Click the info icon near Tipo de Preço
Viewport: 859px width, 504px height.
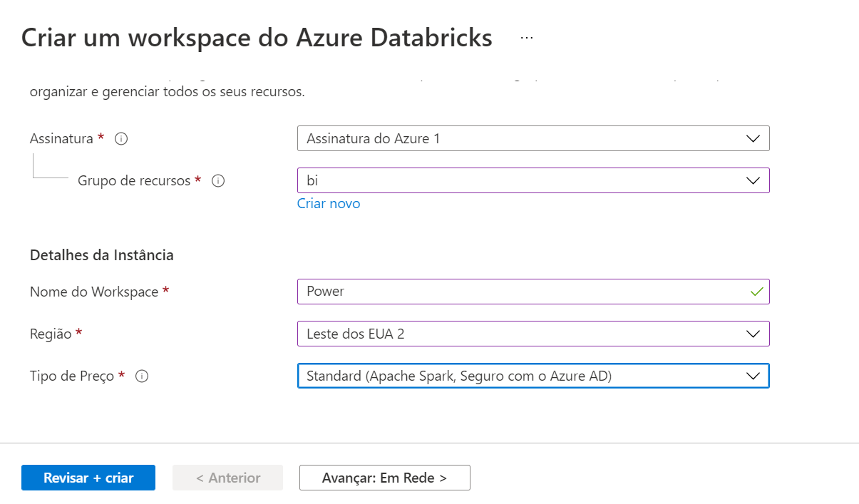(141, 376)
